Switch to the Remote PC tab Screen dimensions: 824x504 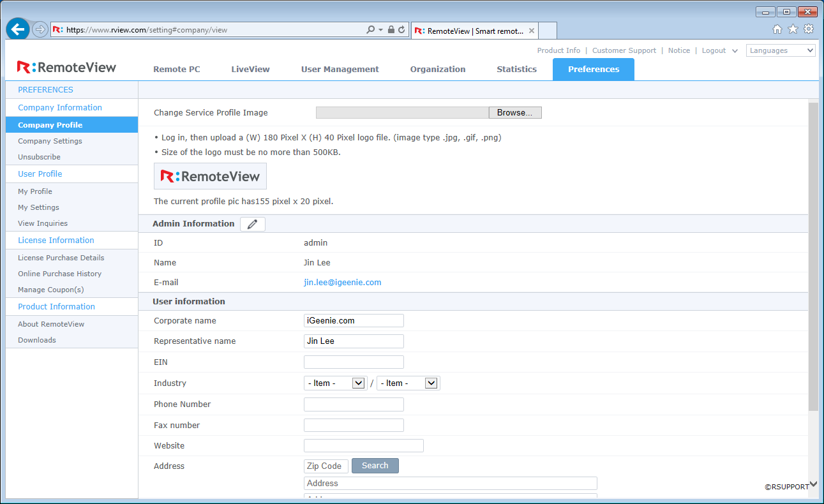click(177, 69)
